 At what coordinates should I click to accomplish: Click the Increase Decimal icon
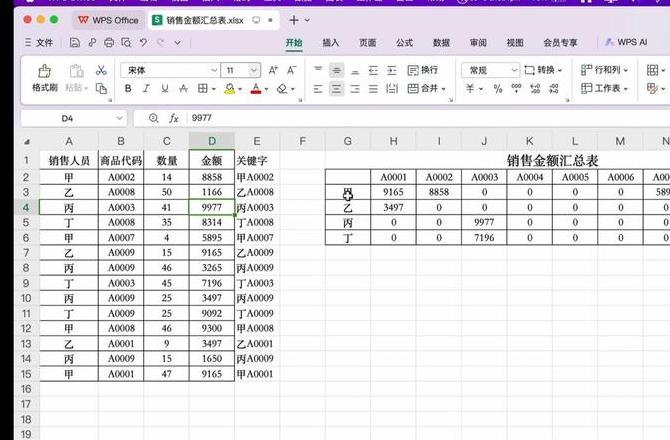click(535, 88)
